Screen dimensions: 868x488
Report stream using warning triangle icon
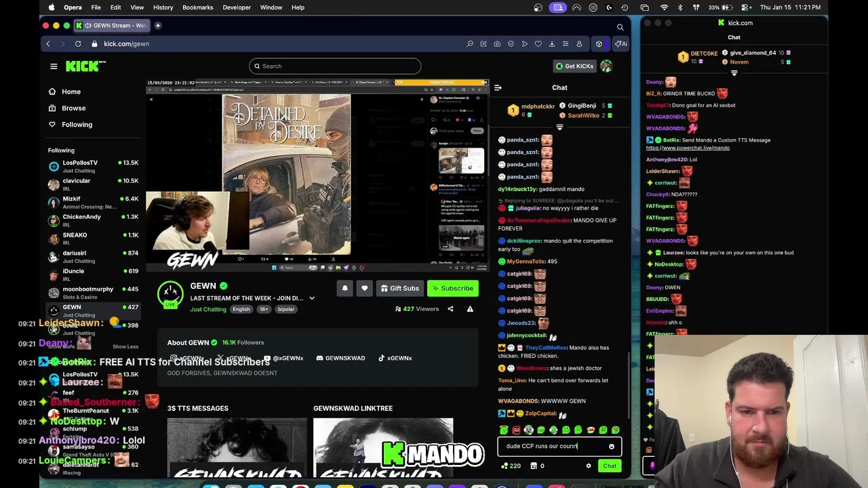pyautogui.click(x=470, y=309)
